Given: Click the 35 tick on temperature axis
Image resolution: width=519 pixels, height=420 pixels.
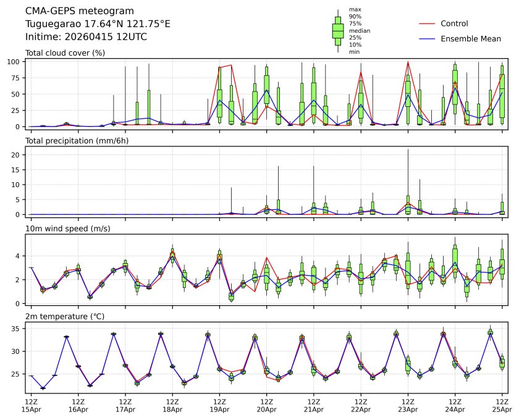Looking at the screenshot, I should 17,329.
